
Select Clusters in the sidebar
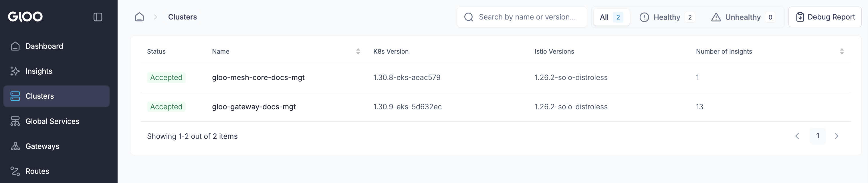56,96
